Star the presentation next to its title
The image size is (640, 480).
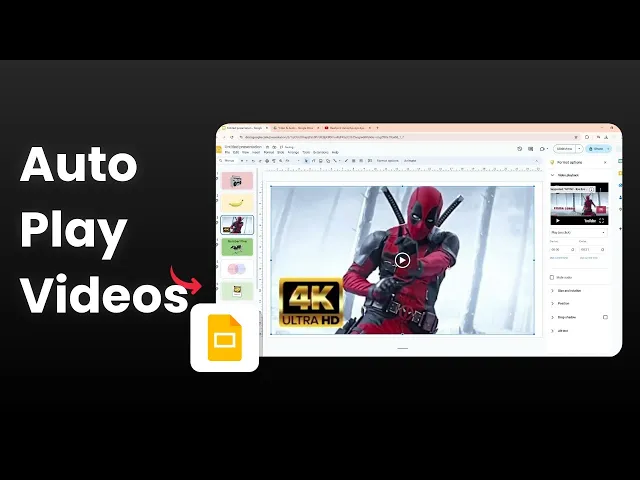[267, 147]
